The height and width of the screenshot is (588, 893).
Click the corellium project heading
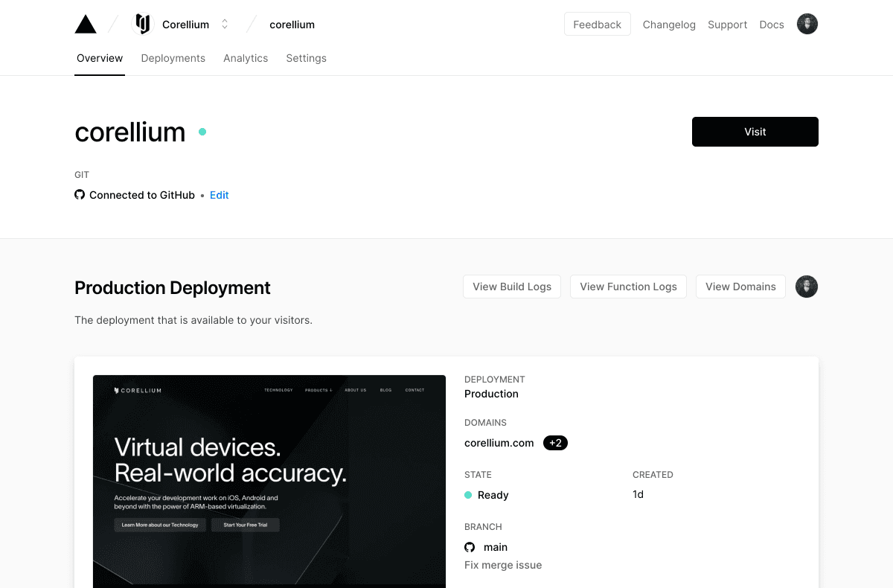point(130,132)
